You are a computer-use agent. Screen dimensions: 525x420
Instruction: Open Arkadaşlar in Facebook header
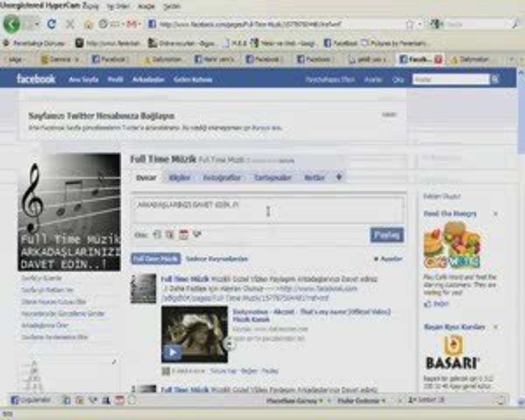(148, 79)
